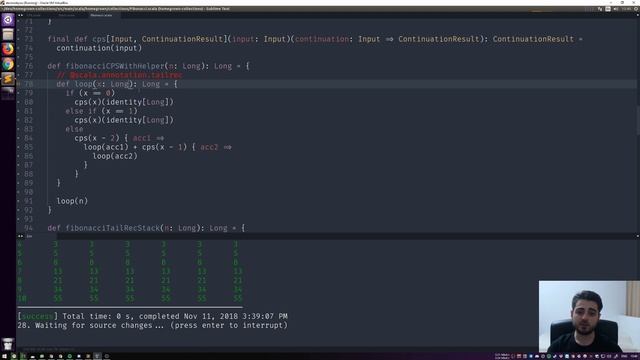The height and width of the screenshot is (360, 640).
Task: Switch to the Fibonacci.scala tab
Action: (101, 15)
